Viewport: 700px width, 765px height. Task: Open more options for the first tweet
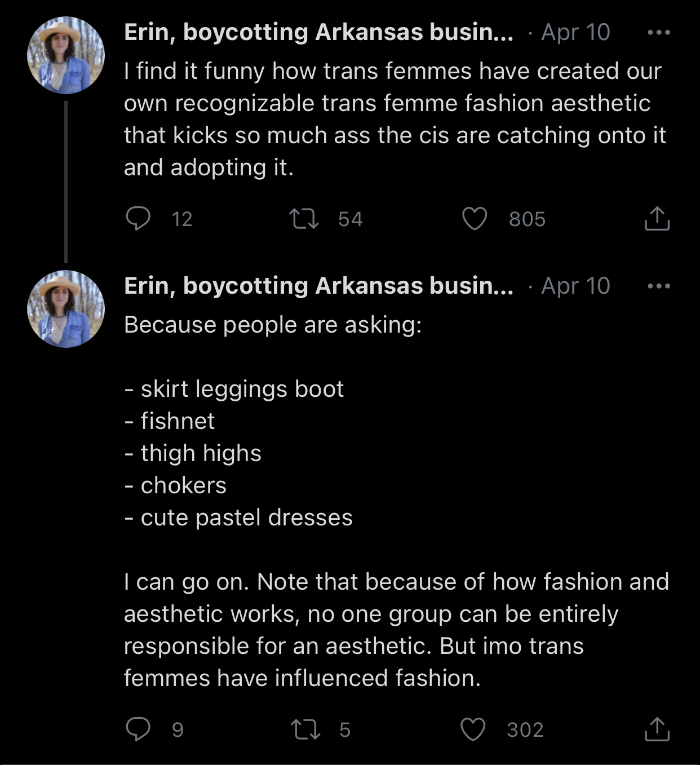coord(658,33)
